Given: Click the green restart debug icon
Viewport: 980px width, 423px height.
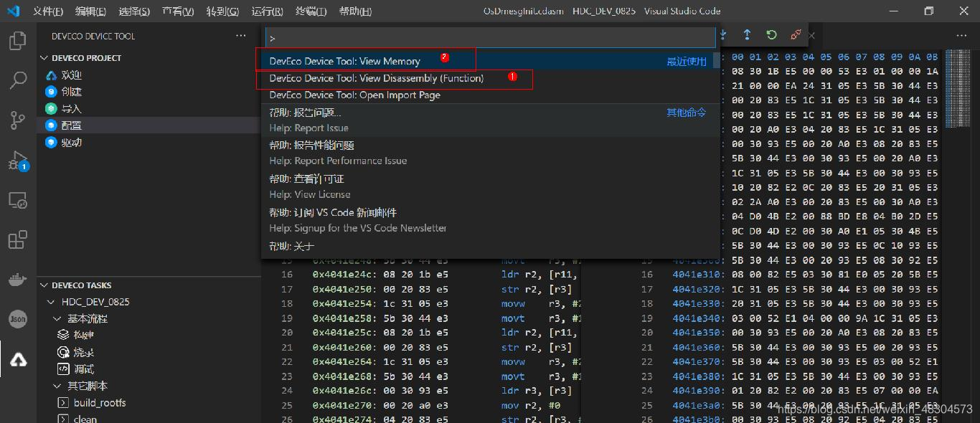Looking at the screenshot, I should pos(771,34).
